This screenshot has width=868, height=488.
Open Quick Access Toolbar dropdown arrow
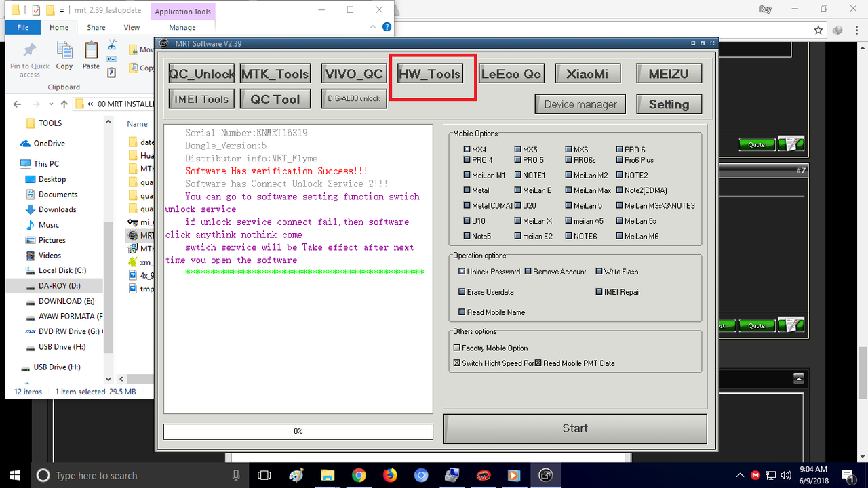(62, 10)
